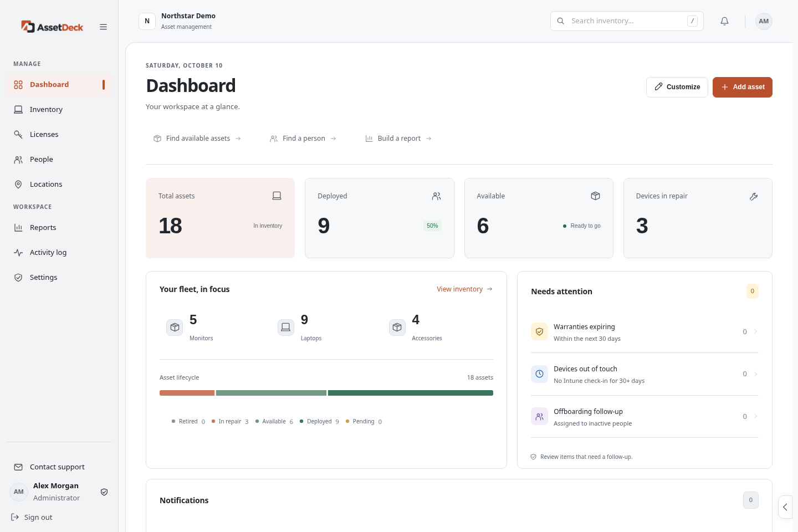Image resolution: width=798 pixels, height=532 pixels.
Task: Click the people icon on Deployed card
Action: 436,196
